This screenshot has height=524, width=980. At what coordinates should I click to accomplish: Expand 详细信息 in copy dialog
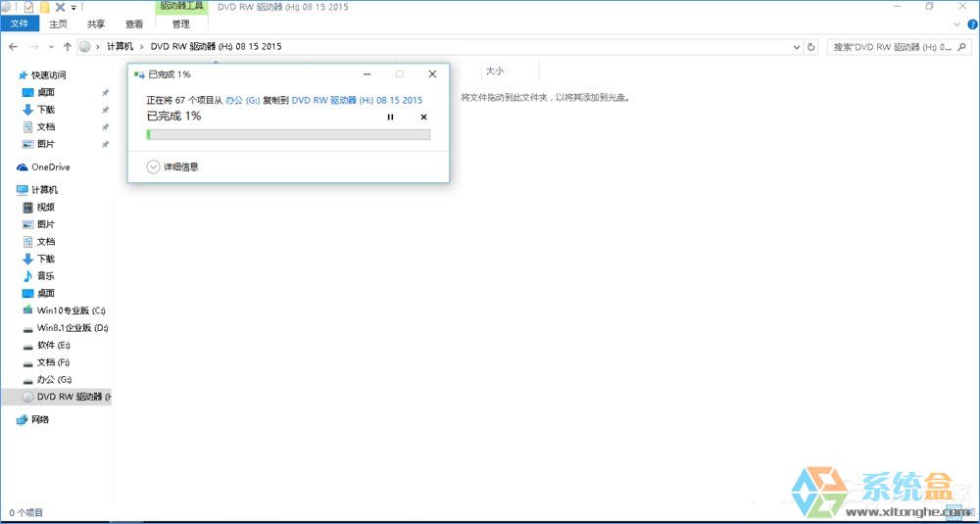click(x=173, y=167)
